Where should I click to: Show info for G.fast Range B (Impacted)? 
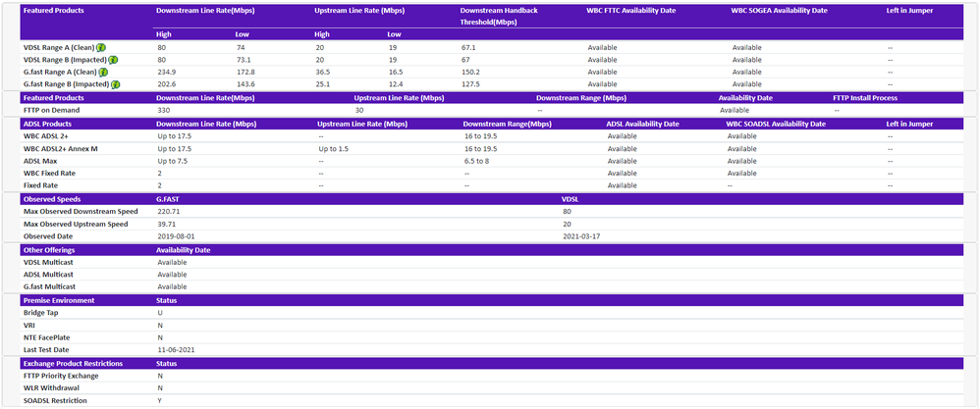(115, 85)
